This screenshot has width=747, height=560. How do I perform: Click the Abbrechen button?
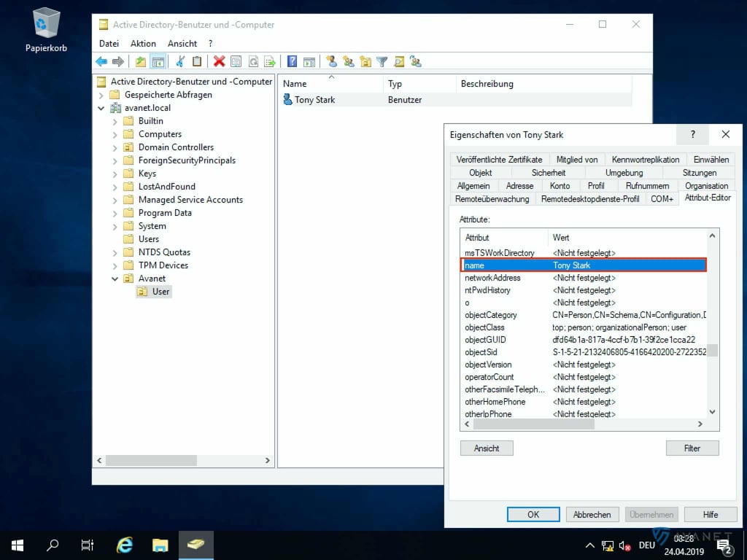(592, 514)
